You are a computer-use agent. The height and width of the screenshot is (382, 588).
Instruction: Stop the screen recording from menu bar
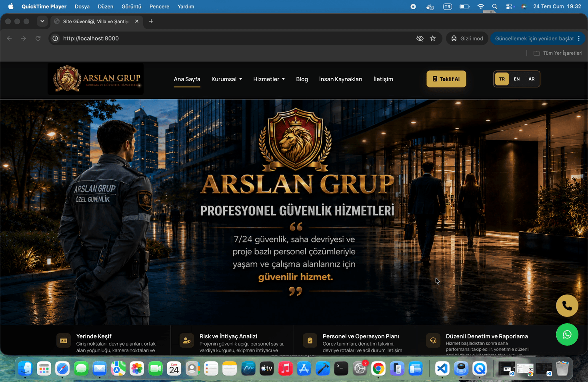coord(413,6)
